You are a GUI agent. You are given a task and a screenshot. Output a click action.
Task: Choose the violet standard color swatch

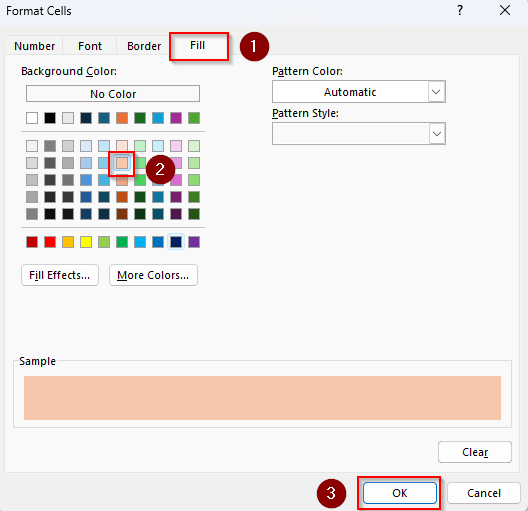[x=194, y=242]
